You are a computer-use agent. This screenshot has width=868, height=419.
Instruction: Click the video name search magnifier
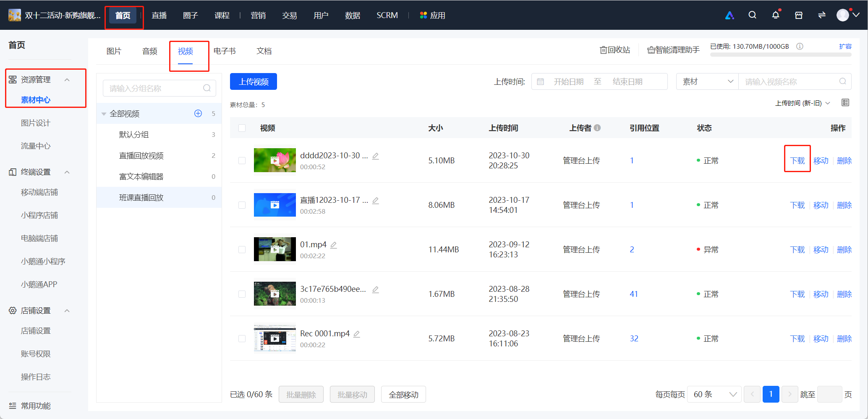[843, 81]
